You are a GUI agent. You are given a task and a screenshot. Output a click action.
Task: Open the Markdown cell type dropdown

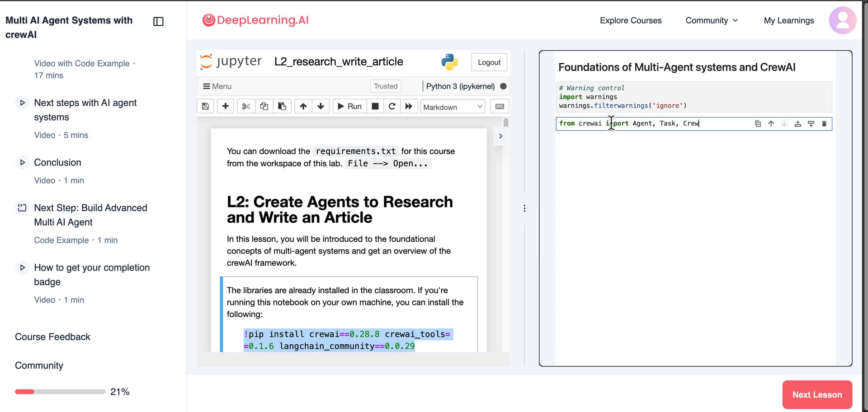pyautogui.click(x=453, y=107)
